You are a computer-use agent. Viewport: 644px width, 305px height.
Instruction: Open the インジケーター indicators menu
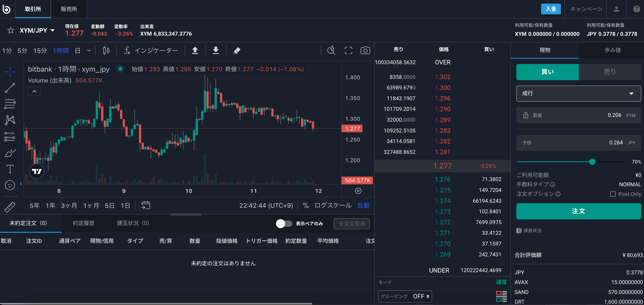(151, 51)
